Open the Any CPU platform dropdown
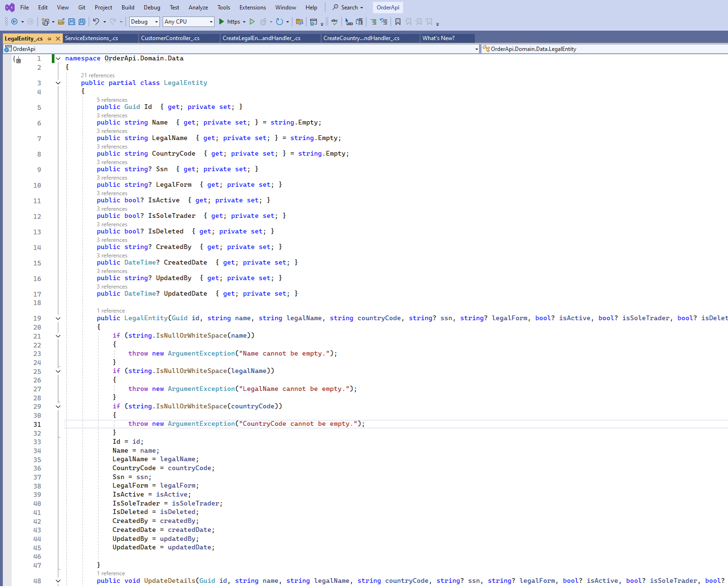Image resolution: width=728 pixels, height=588 pixels. (188, 22)
